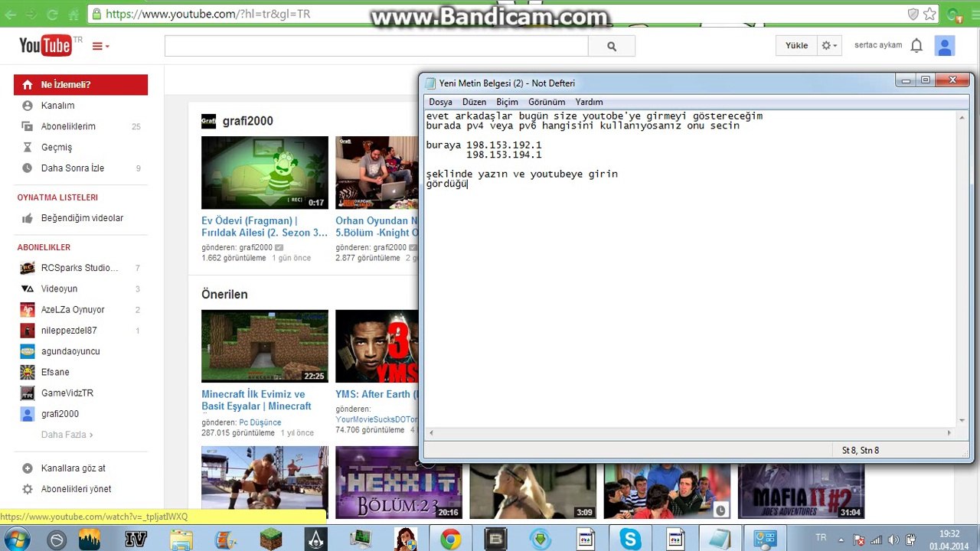This screenshot has height=551, width=980.
Task: Open Ev Ödevi (Fragman) video thumbnail
Action: (x=265, y=172)
